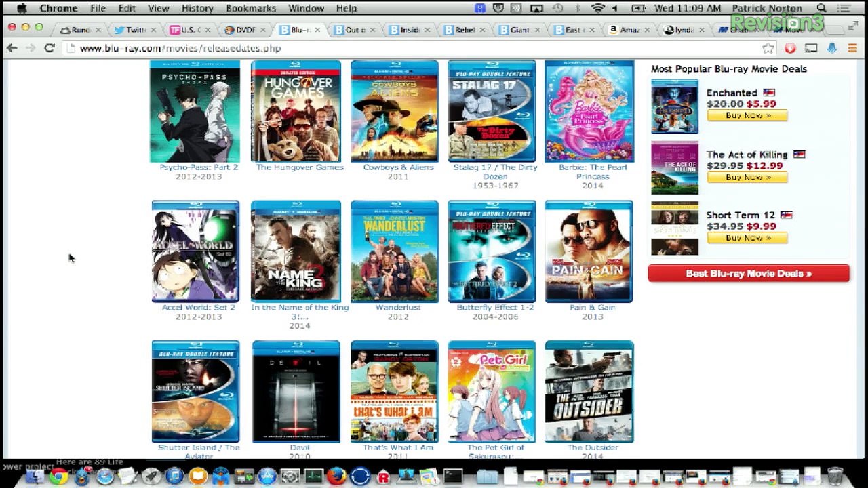This screenshot has height=488, width=868.
Task: Open the Bookmarks menu
Action: point(251,8)
